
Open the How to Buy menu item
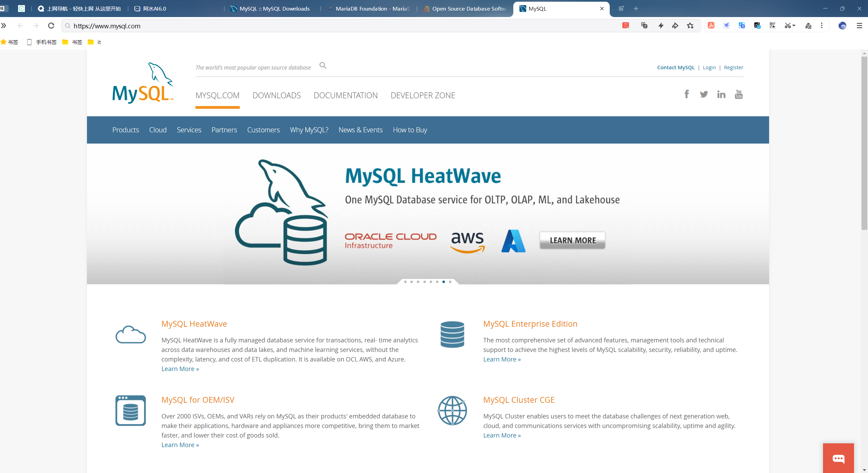410,130
